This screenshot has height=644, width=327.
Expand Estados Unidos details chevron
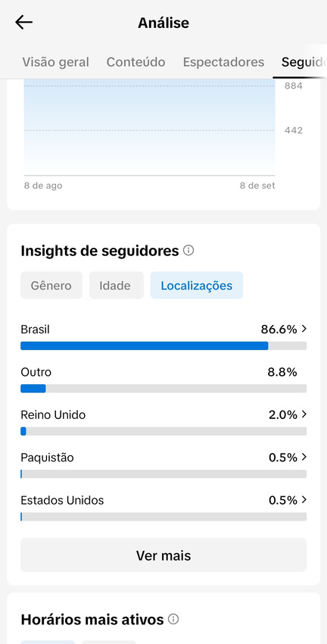[304, 500]
